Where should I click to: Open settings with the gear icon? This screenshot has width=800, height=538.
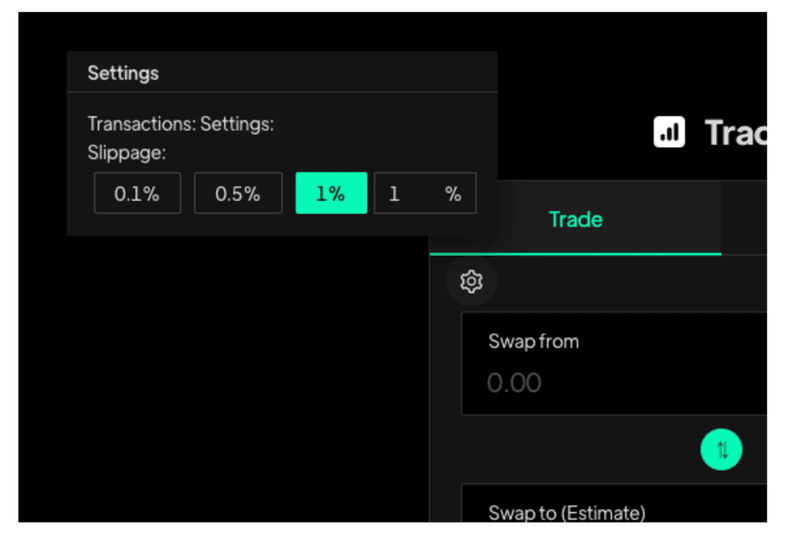click(x=471, y=281)
